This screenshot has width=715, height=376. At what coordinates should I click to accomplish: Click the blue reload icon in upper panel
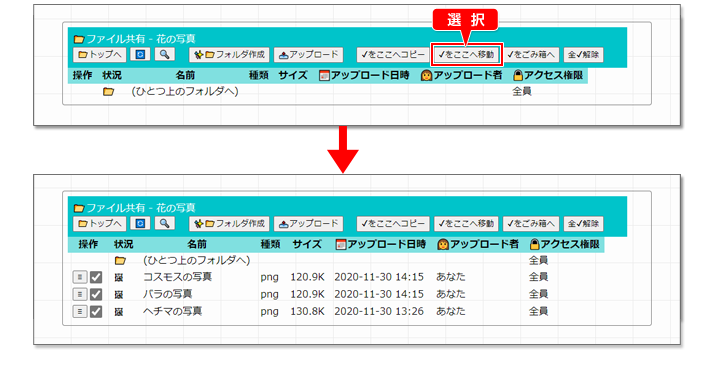(x=140, y=55)
